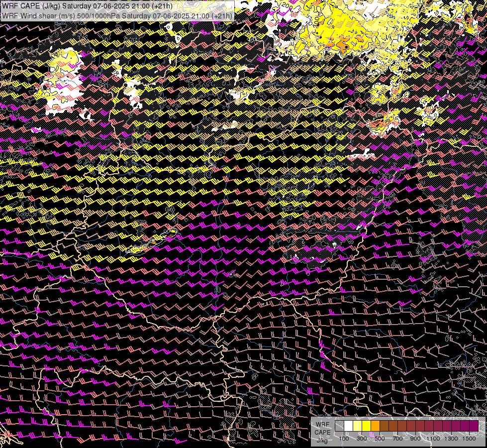Click the legend value 100

(344, 439)
